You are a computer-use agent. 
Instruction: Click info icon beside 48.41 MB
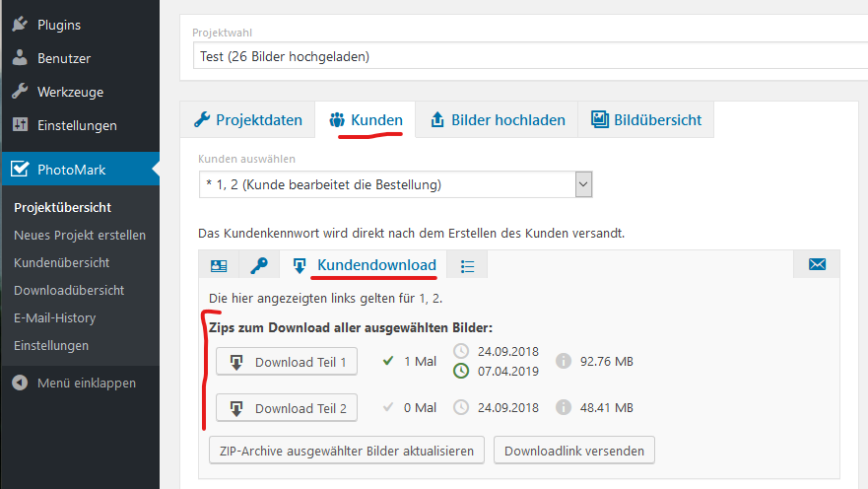point(564,407)
